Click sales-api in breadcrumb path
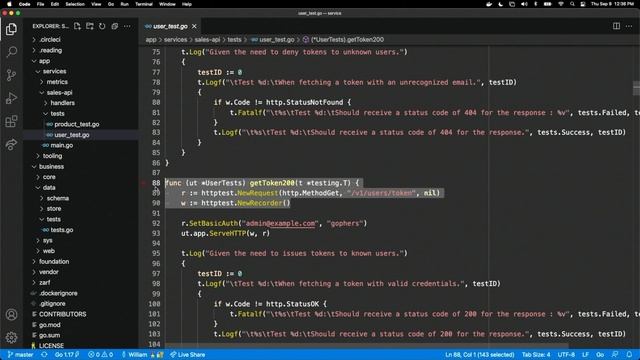The image size is (640, 360). (x=207, y=40)
